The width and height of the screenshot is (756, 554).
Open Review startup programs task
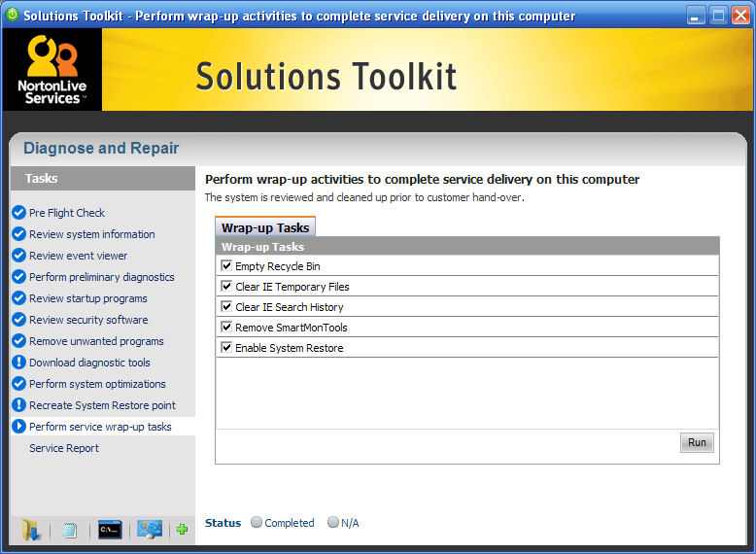87,298
